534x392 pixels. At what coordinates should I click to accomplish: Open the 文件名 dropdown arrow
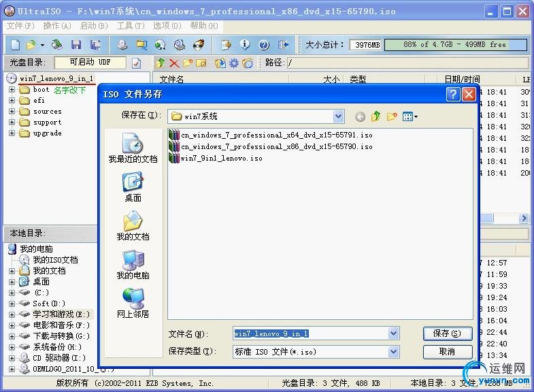393,333
